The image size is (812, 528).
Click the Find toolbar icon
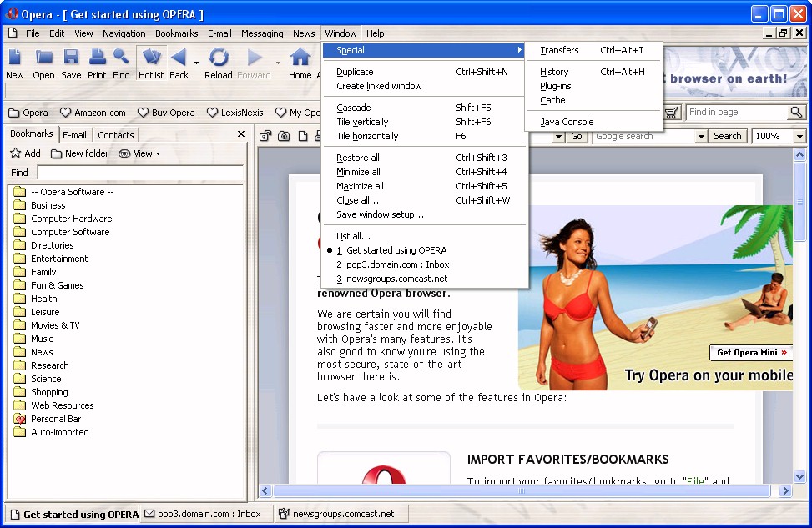click(121, 63)
